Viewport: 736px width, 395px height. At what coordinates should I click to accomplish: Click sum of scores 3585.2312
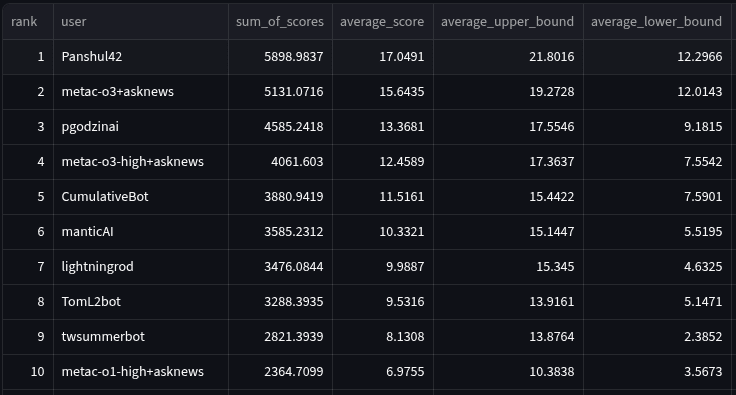[280, 232]
